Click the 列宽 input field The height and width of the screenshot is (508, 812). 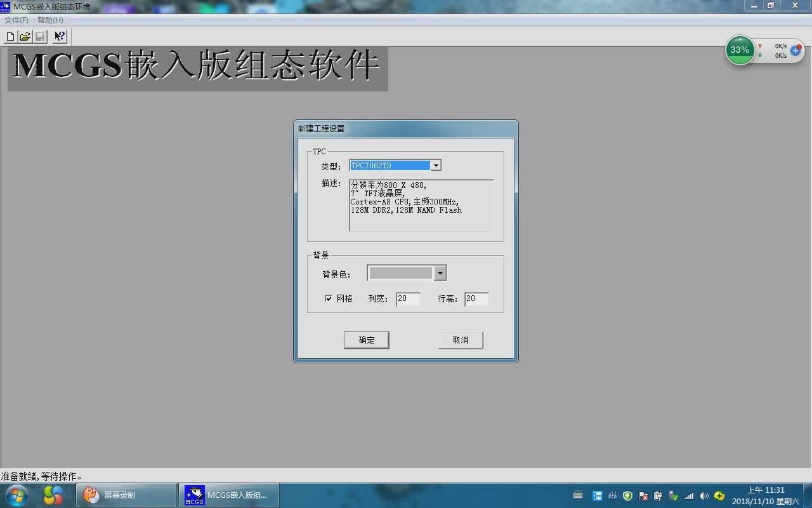point(408,299)
